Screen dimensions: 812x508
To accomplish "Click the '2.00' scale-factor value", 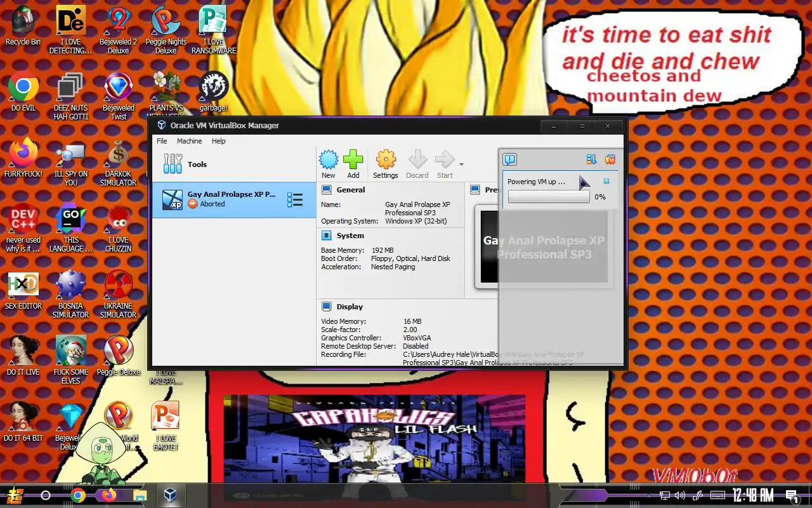I will click(x=410, y=330).
